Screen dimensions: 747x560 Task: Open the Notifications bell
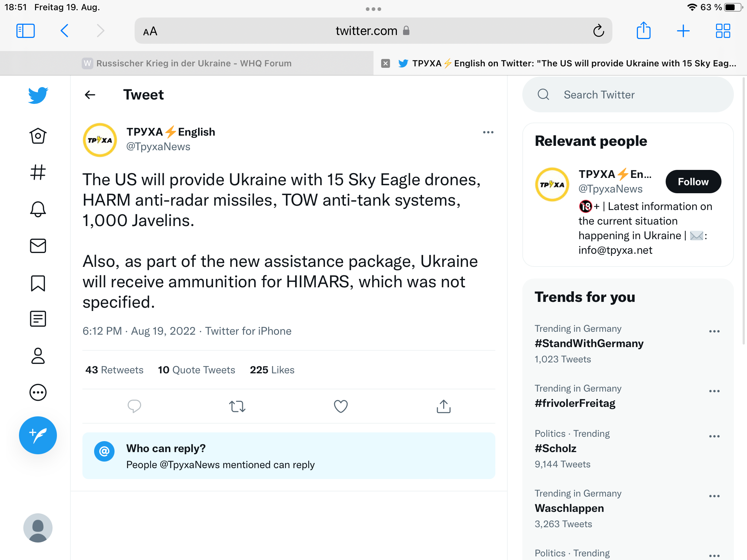[x=38, y=209]
